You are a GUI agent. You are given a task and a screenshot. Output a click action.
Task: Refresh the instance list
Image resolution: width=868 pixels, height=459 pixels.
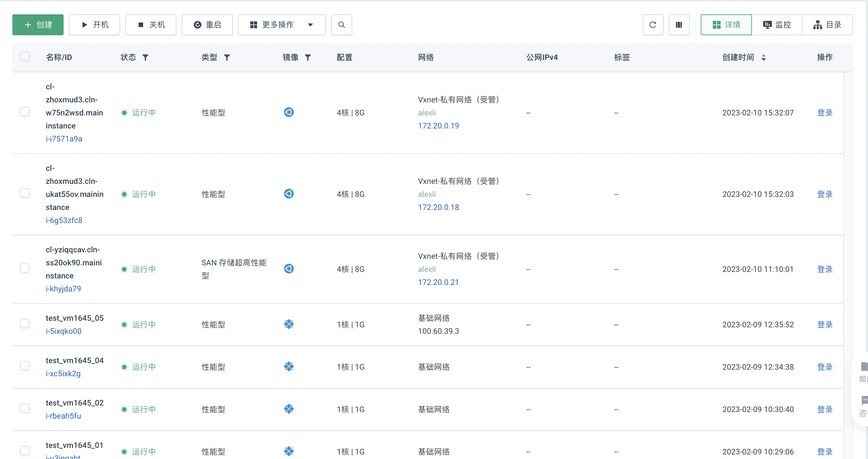click(x=653, y=24)
